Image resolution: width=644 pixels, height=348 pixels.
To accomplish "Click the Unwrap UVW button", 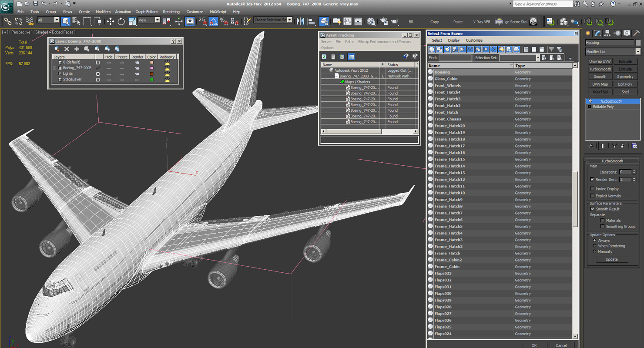I will click(600, 61).
